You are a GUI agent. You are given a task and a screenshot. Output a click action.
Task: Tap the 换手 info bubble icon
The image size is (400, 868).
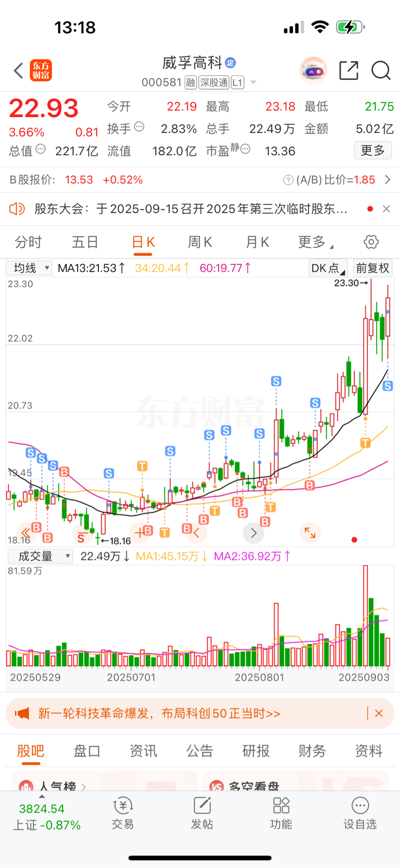[139, 127]
